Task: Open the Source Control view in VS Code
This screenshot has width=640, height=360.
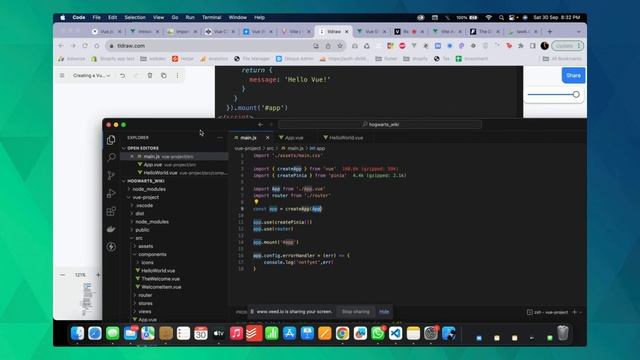Action: pyautogui.click(x=111, y=176)
